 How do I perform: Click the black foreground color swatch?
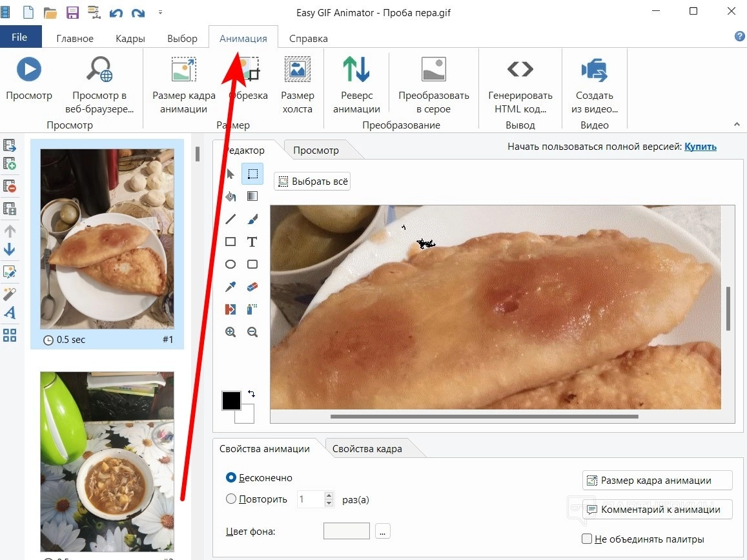[x=231, y=400]
